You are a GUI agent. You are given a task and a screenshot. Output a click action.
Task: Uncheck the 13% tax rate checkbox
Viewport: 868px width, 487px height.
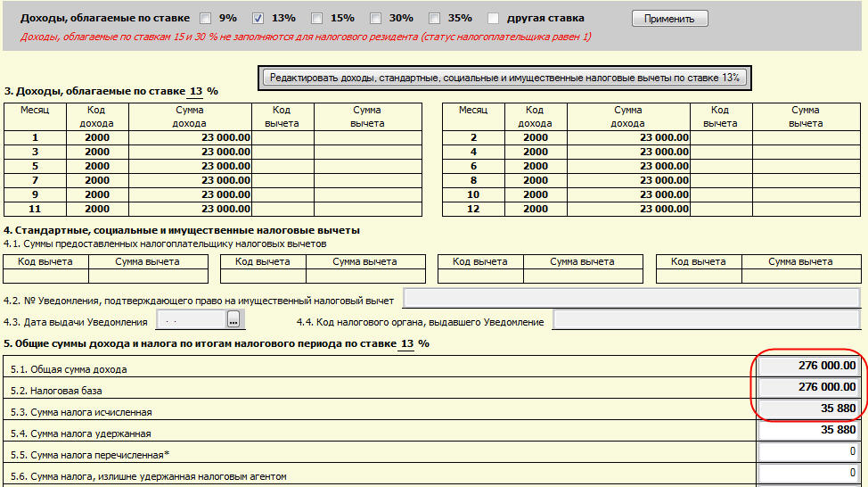click(x=258, y=18)
